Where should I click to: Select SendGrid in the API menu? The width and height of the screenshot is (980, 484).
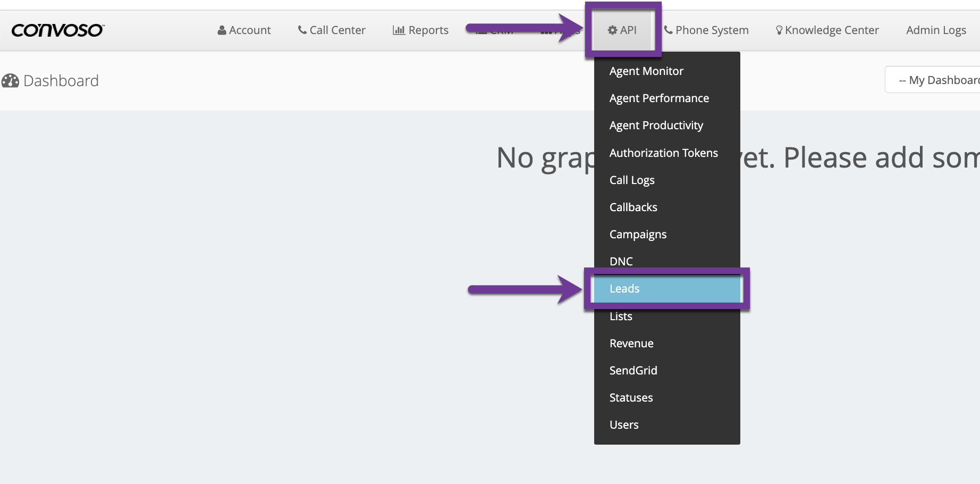[x=633, y=371]
